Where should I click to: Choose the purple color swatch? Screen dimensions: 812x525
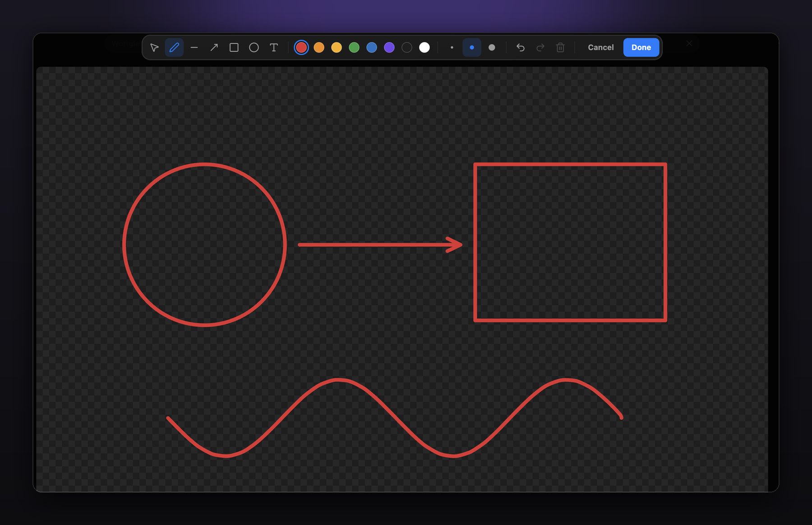click(x=389, y=47)
